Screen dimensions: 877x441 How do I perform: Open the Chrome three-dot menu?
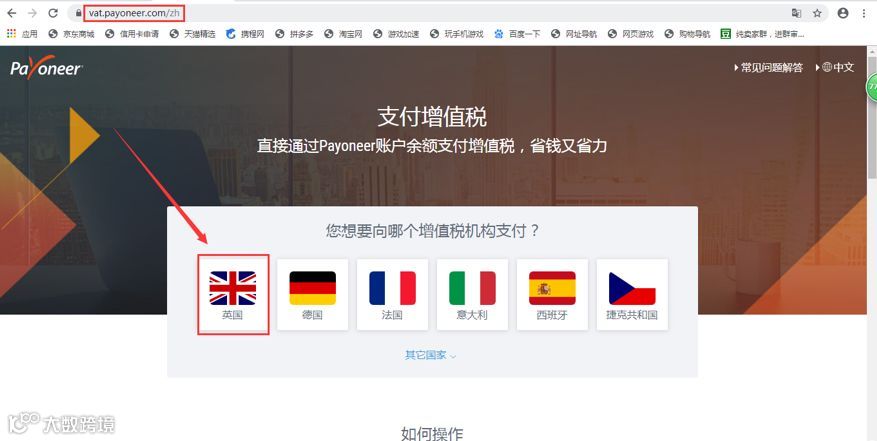tap(864, 13)
